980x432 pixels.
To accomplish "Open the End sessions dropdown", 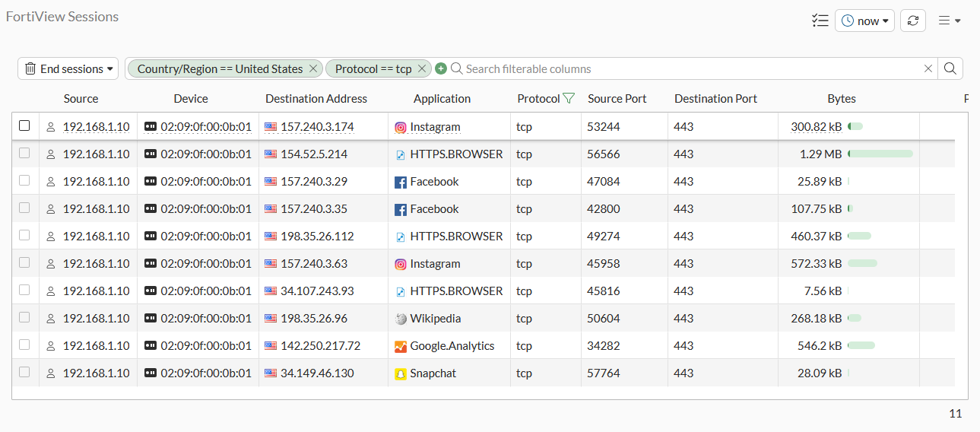I will (68, 68).
